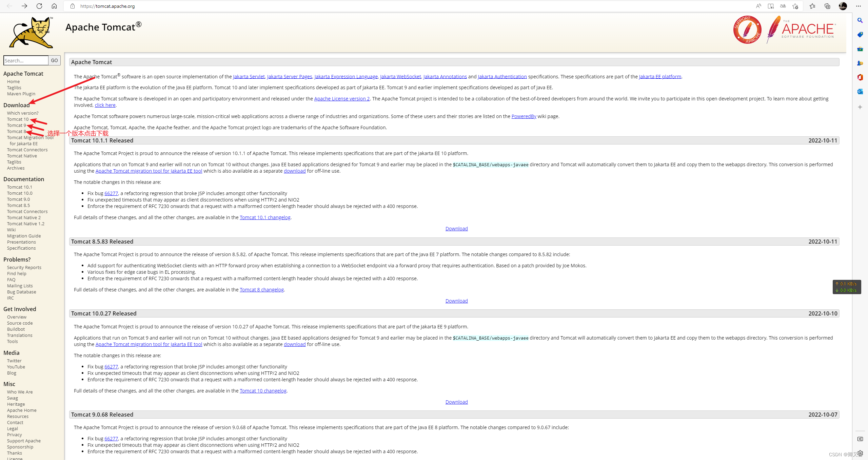Open Read aloud in address bar

click(x=758, y=6)
